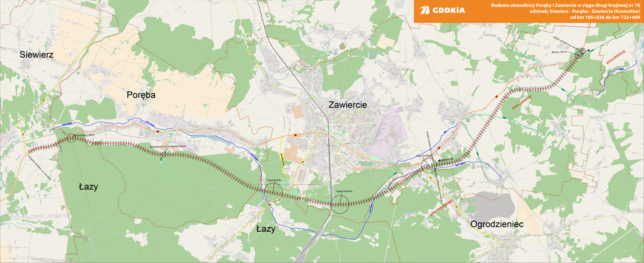This screenshot has width=644, height=263.
Task: Select the skrzyżowanie z DK78 circle near Siewierz
Action: [x=71, y=138]
